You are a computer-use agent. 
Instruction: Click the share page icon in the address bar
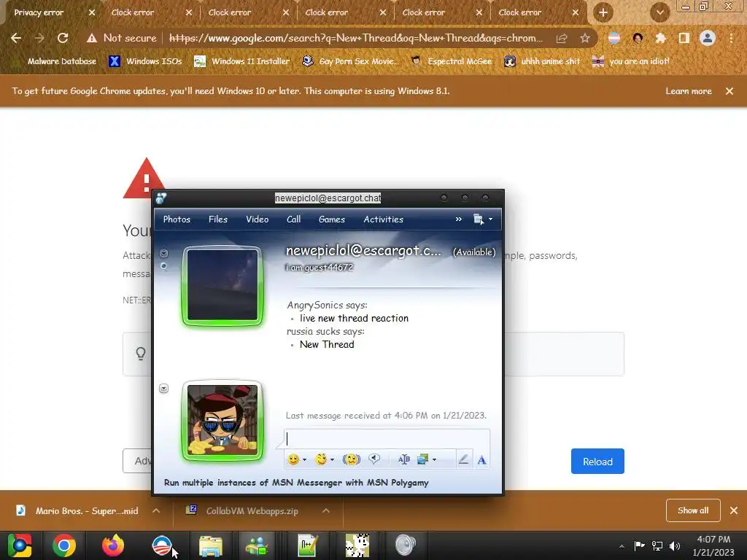coord(562,38)
